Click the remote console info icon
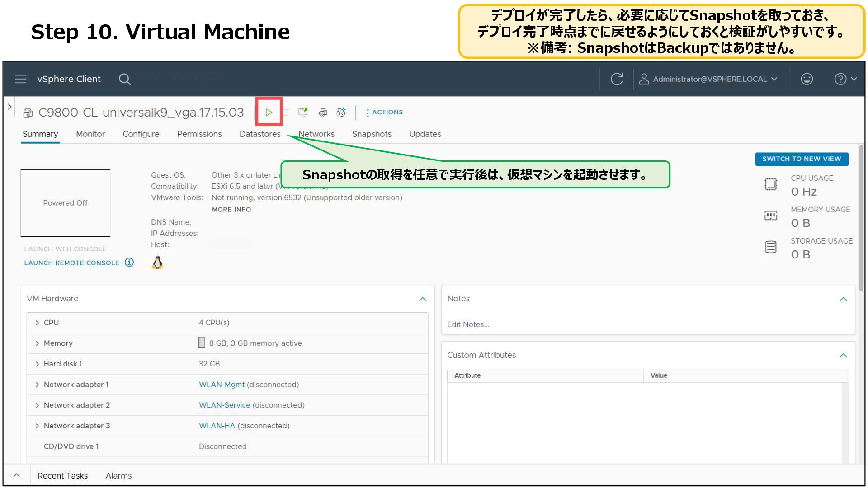868x488 pixels. tap(129, 263)
